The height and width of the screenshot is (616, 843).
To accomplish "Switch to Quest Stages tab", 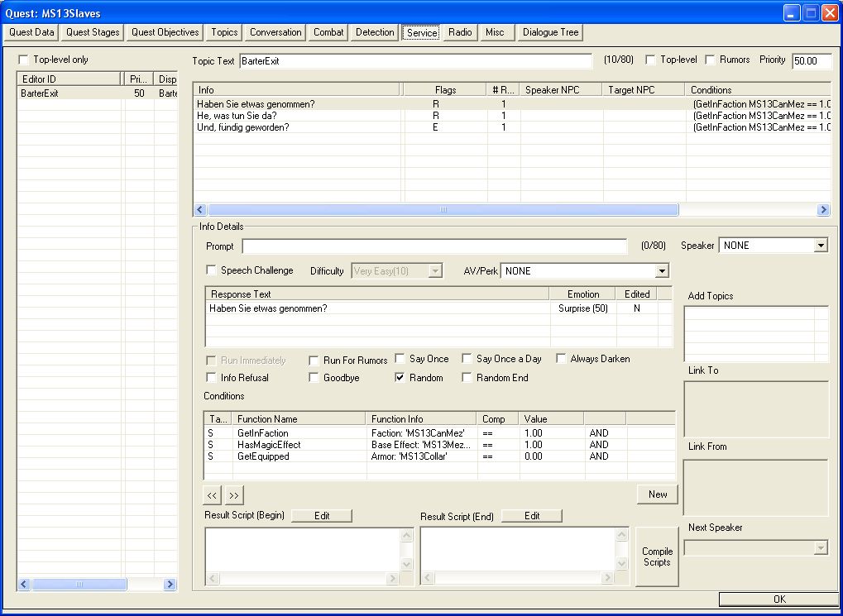I will pos(93,32).
